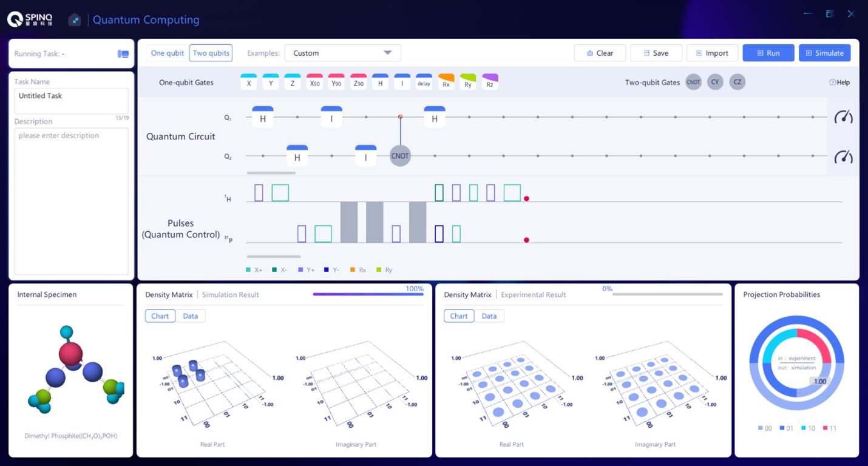Select the Z gate from one-qubit gates
The height and width of the screenshot is (466, 868).
click(x=293, y=82)
